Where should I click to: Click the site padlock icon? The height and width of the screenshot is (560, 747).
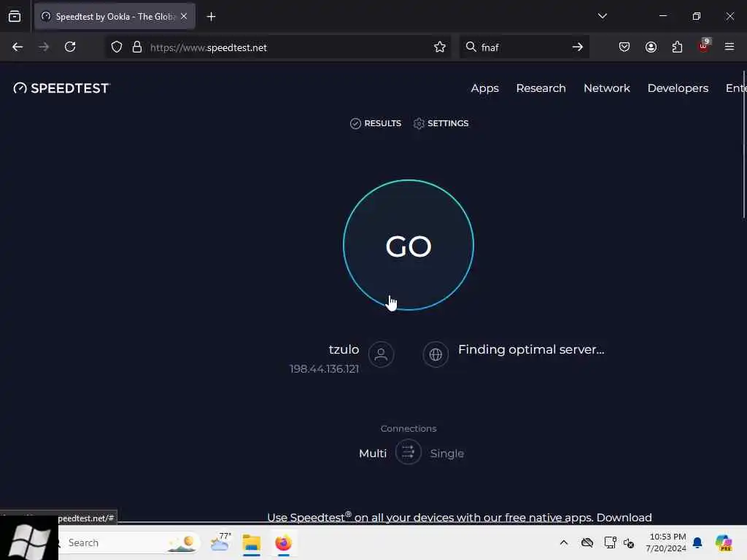(x=137, y=47)
